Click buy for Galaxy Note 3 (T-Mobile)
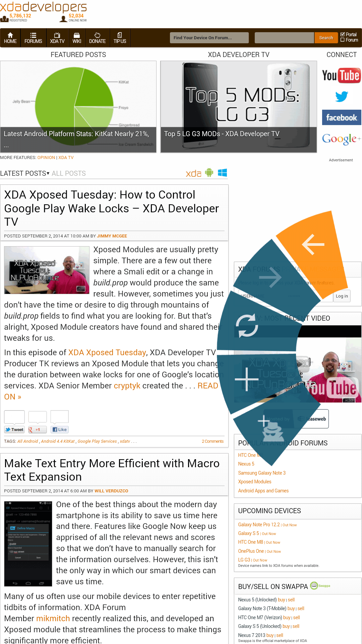The width and height of the screenshot is (362, 644). click(x=291, y=608)
